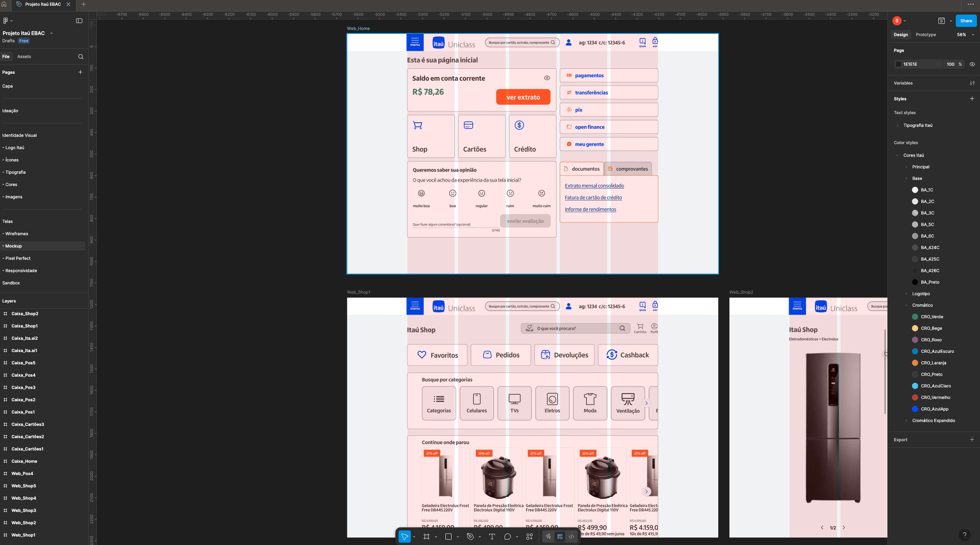Switch to Dev Mode code icon
This screenshot has height=545, width=980.
pos(571,537)
